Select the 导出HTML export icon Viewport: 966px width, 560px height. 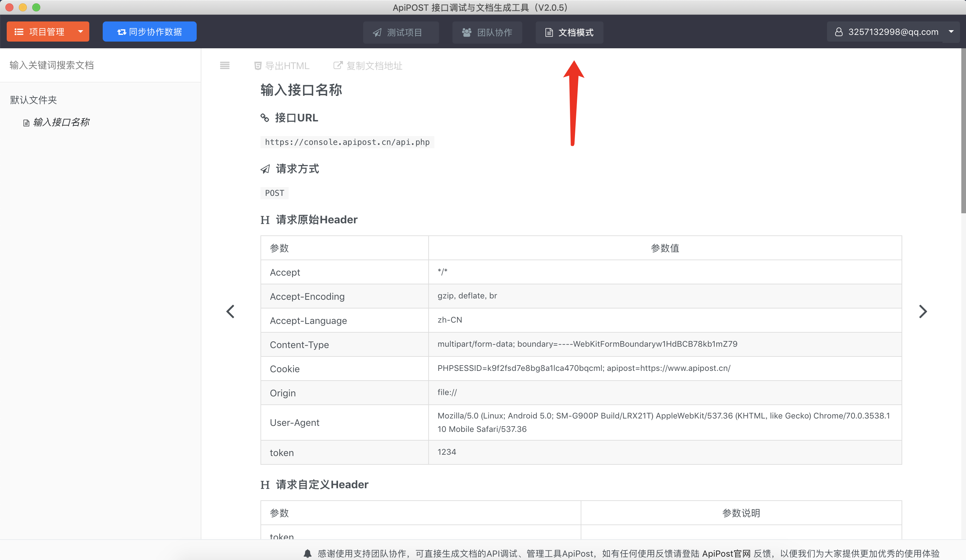pos(257,65)
